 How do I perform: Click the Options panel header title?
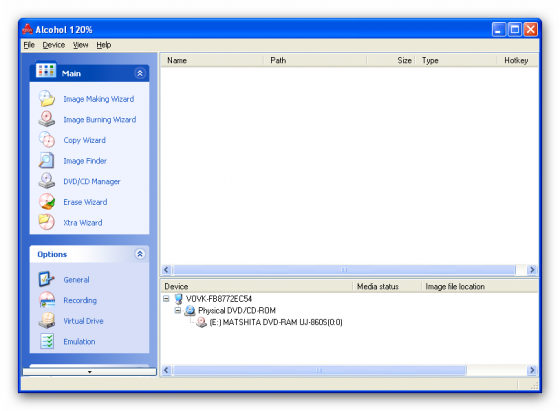(52, 254)
